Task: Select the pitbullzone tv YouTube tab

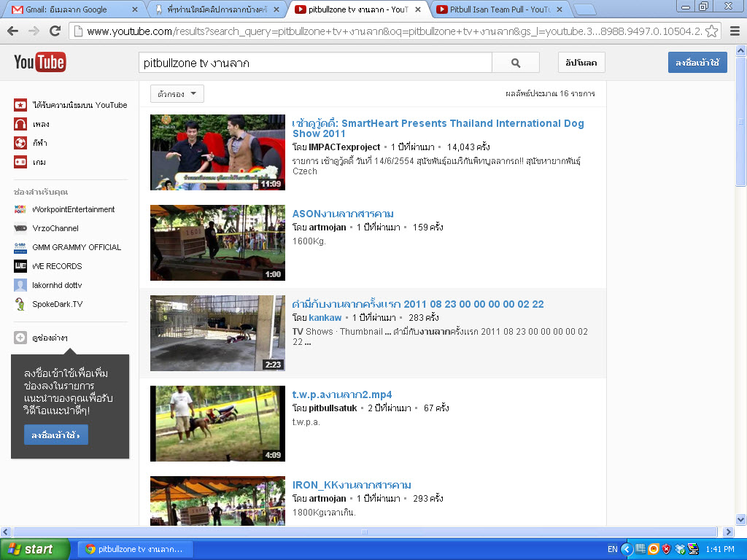Action: (x=357, y=9)
